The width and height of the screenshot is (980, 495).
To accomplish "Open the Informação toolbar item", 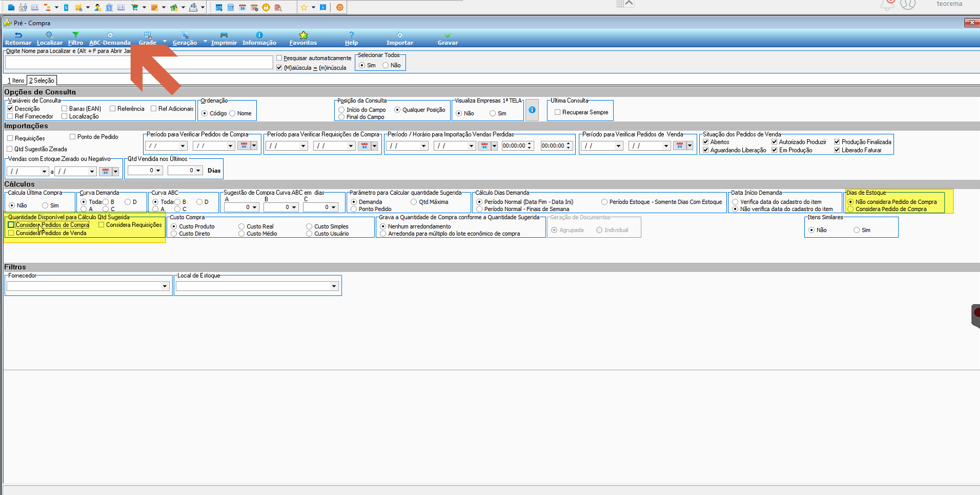I will (x=259, y=39).
